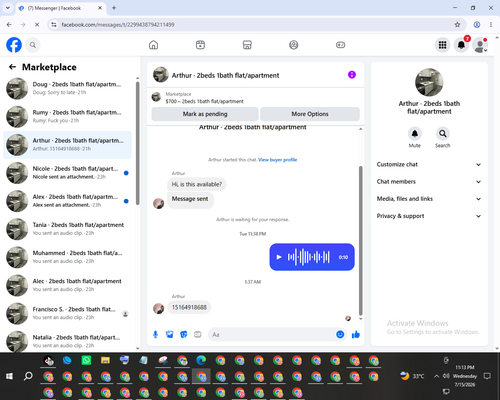Open the Marketplace storefront icon in top navigation
Image resolution: width=500 pixels, height=400 pixels.
247,45
